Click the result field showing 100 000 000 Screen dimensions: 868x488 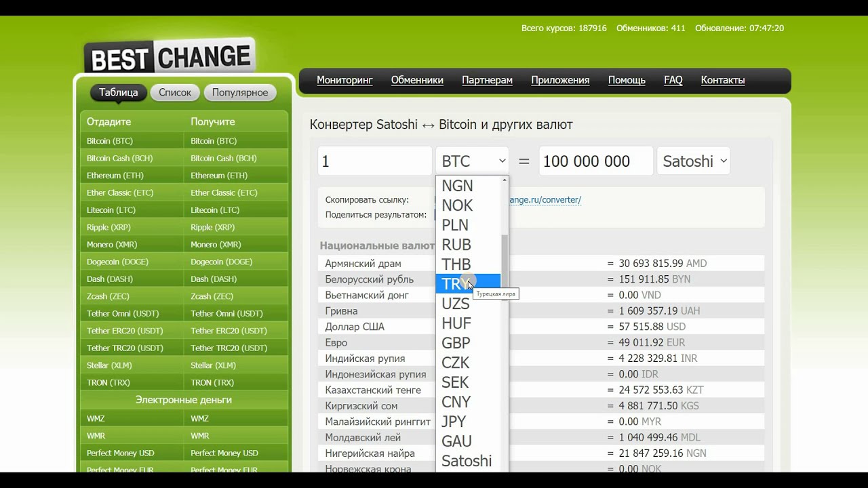click(x=596, y=161)
